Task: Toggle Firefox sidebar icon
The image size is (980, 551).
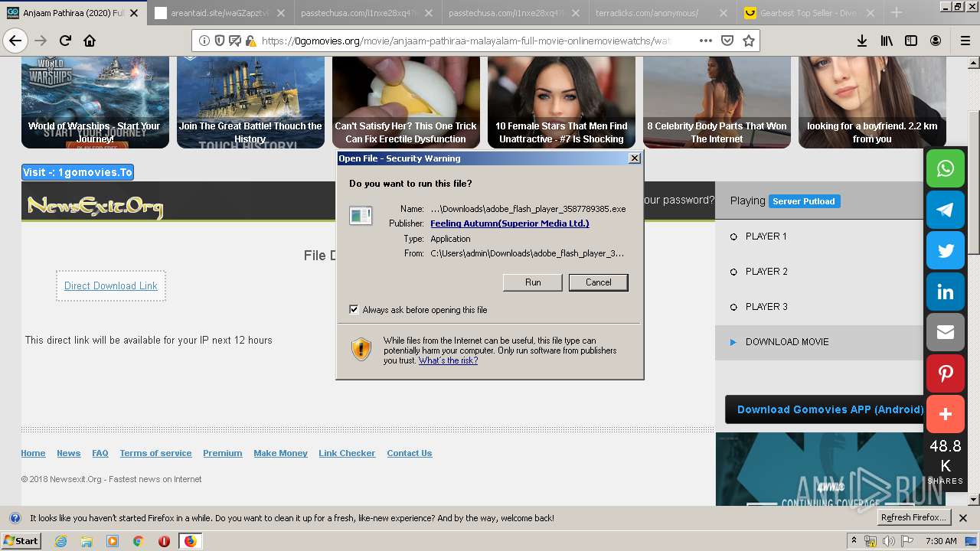Action: [911, 41]
